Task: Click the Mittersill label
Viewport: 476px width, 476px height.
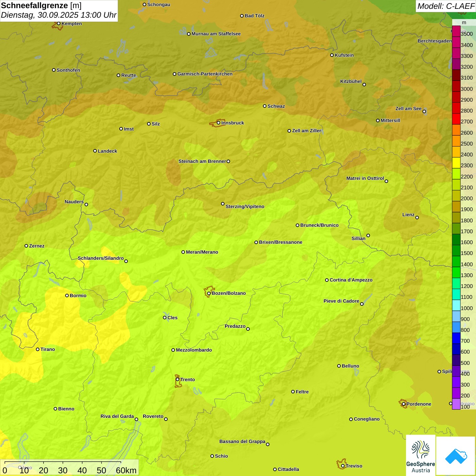Action: pyautogui.click(x=390, y=120)
